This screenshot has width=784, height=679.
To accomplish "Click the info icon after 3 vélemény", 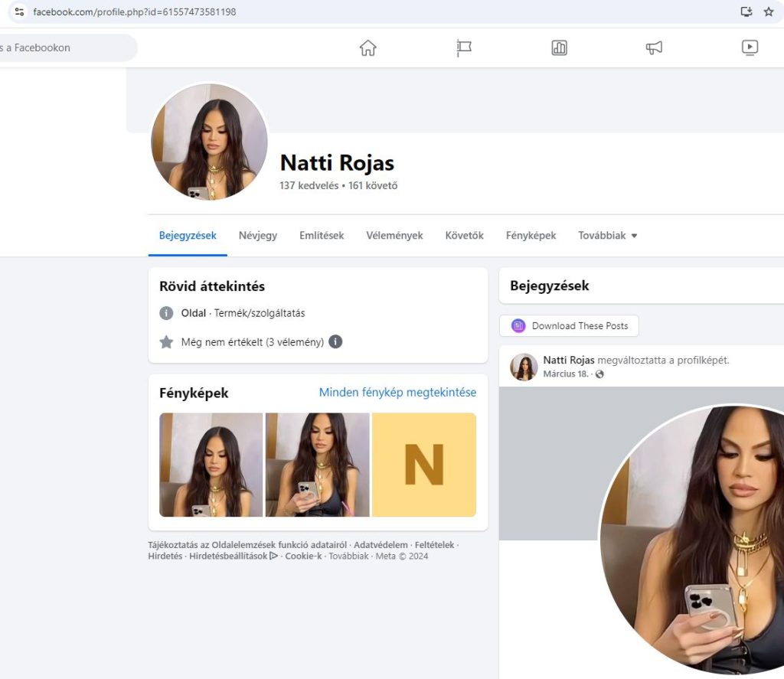I will coord(335,341).
